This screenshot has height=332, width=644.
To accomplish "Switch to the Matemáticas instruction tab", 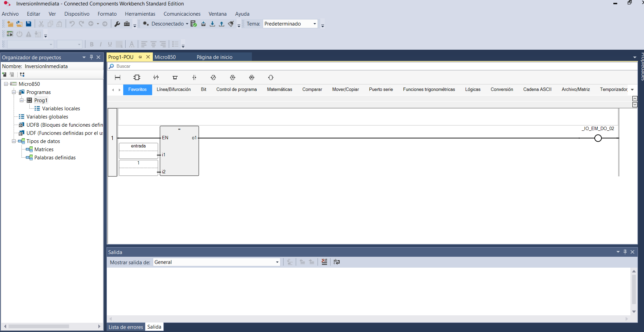I will pyautogui.click(x=279, y=90).
